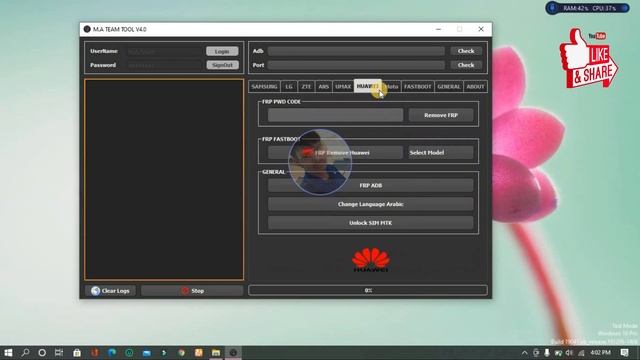Open the Windows Start menu
This screenshot has width=640, height=360.
pos(8,353)
